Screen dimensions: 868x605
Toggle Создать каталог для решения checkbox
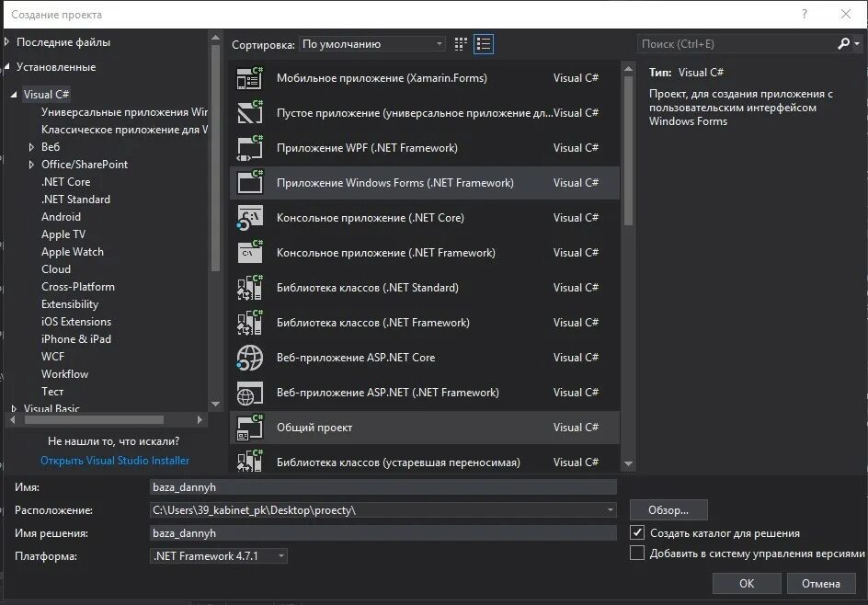[637, 532]
